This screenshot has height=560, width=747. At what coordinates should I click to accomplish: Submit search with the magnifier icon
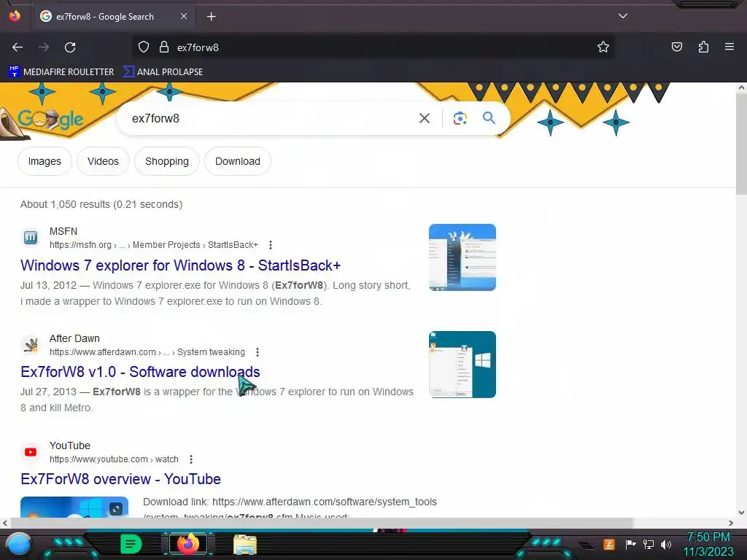coord(489,117)
